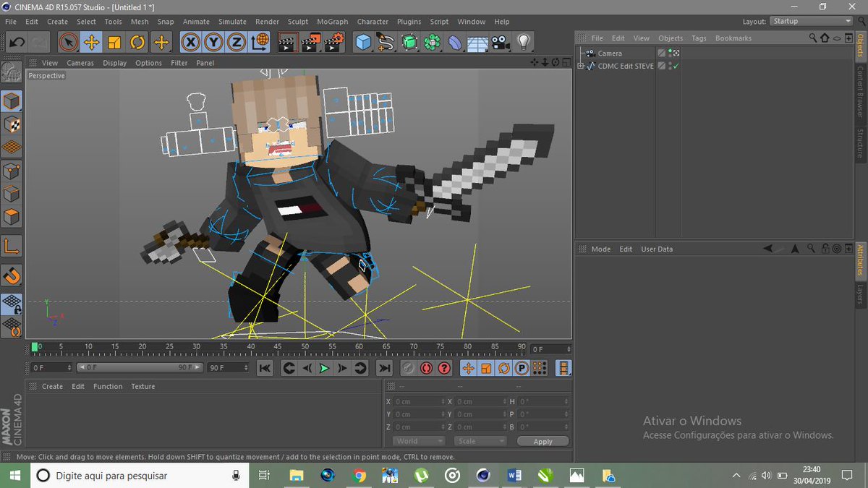868x488 pixels.
Task: Click Render View clapperboard icon
Action: pos(288,43)
